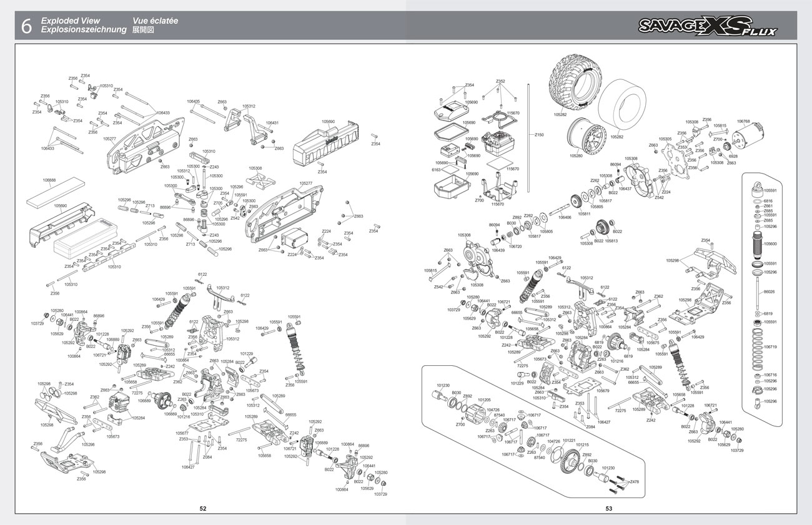Click the "Vue éclatée" heading text
The width and height of the screenshot is (812, 525).
(x=155, y=21)
